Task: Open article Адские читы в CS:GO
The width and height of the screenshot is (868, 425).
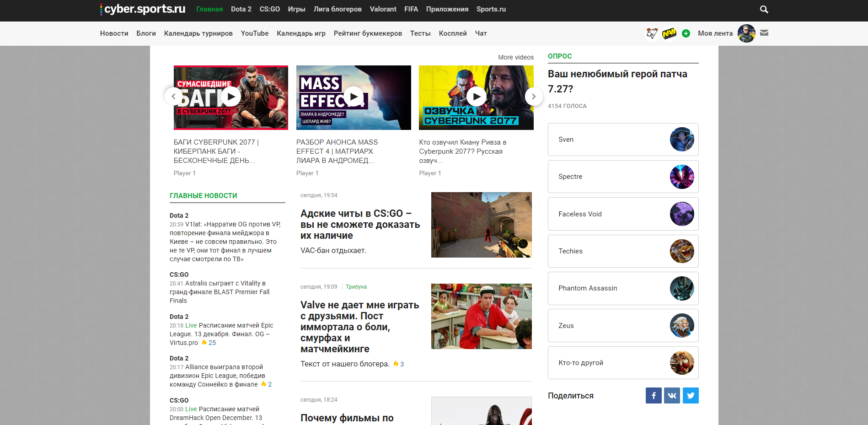Action: 360,224
